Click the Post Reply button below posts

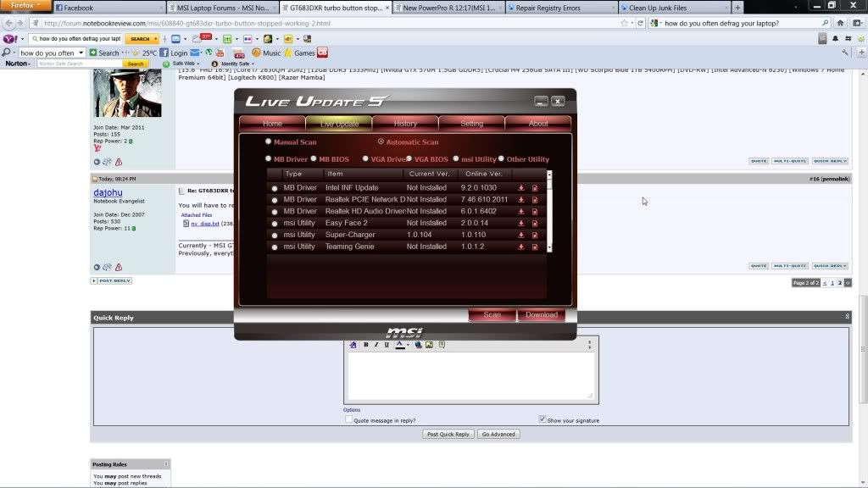(x=111, y=280)
